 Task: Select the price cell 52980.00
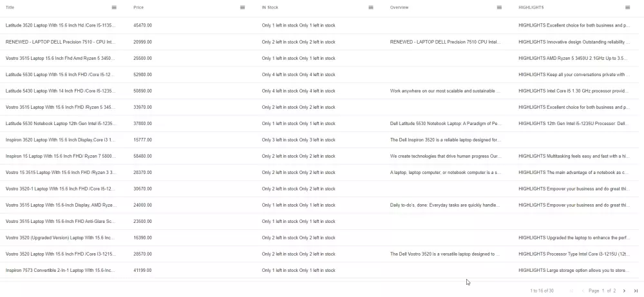coord(142,75)
